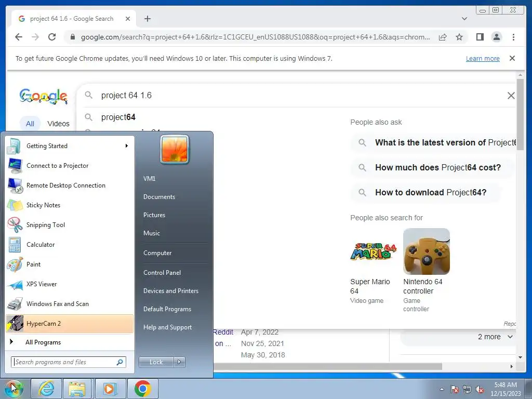Click How to download Project64
The width and height of the screenshot is (532, 399).
(x=427, y=192)
